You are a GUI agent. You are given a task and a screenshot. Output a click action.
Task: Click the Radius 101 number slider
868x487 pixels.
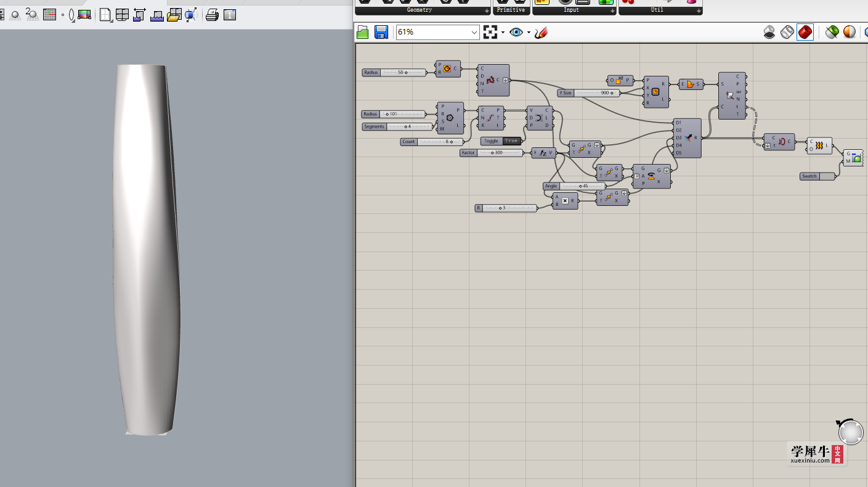click(x=394, y=114)
